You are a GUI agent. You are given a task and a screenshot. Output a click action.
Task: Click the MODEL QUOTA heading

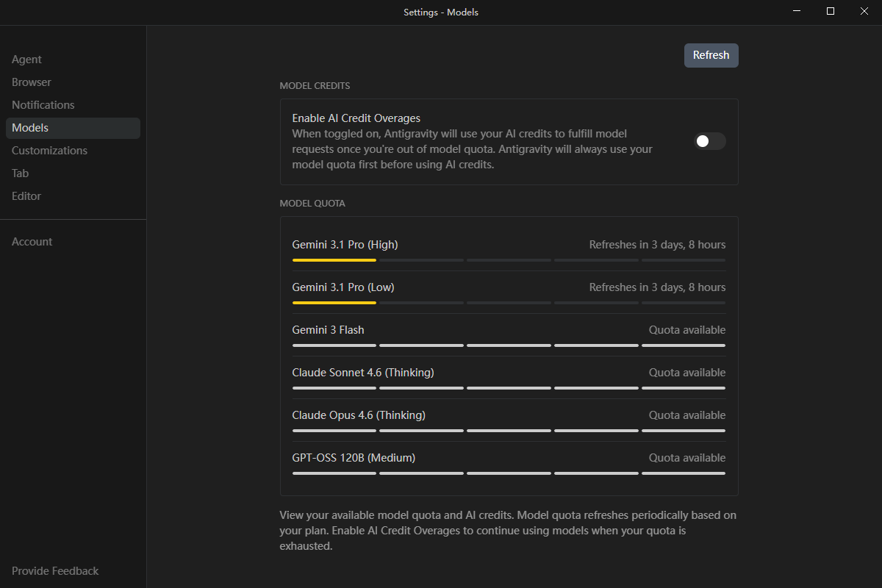312,204
